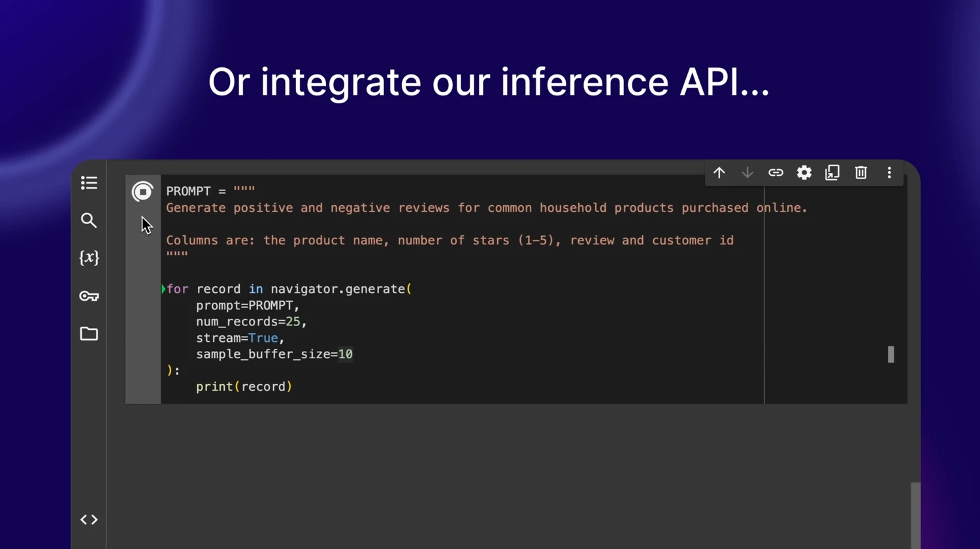Viewport: 980px width, 549px height.
Task: Click the text 'PROMPT = """'
Action: coord(210,191)
